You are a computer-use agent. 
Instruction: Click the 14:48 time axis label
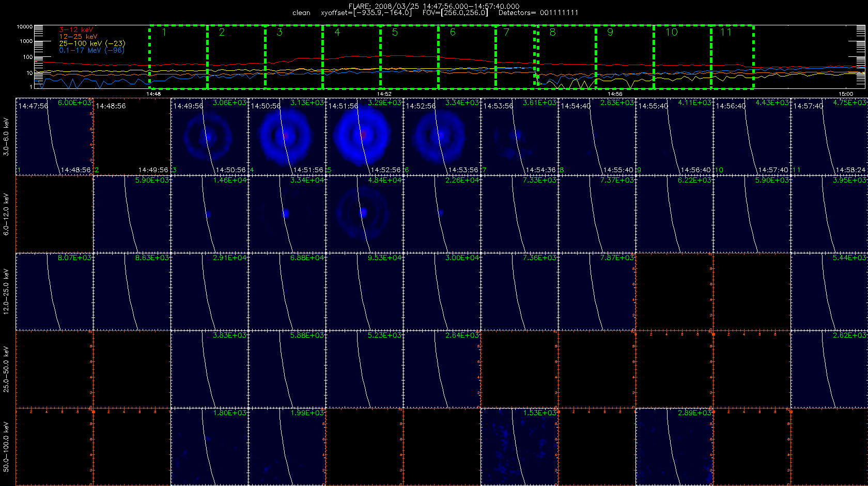coord(153,94)
